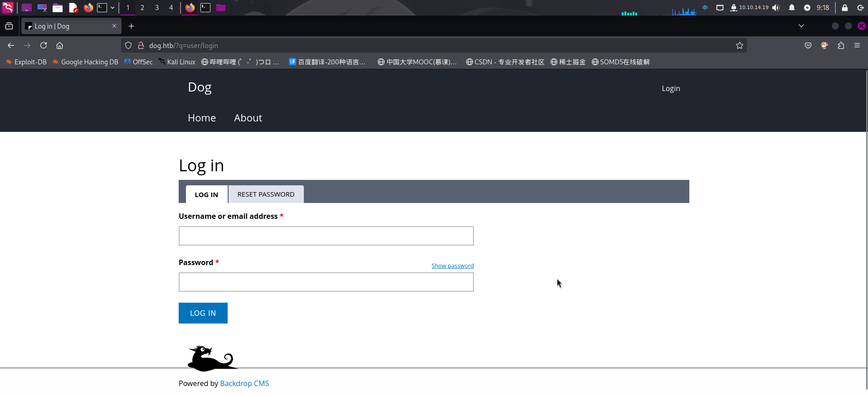Switch to workspace 3
The image size is (868, 396).
point(157,8)
